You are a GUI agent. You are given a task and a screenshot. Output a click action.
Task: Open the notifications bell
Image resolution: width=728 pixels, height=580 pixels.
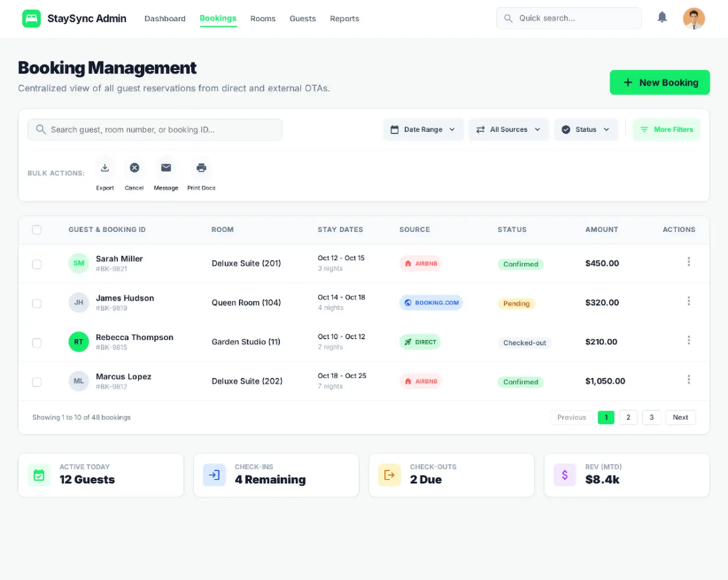point(662,17)
